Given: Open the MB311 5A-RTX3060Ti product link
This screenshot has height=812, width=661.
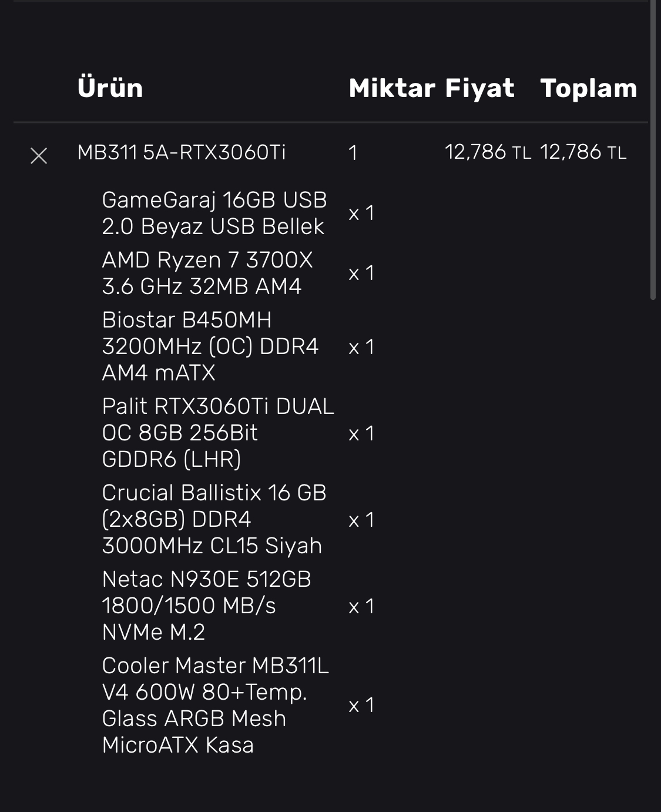Looking at the screenshot, I should (182, 153).
